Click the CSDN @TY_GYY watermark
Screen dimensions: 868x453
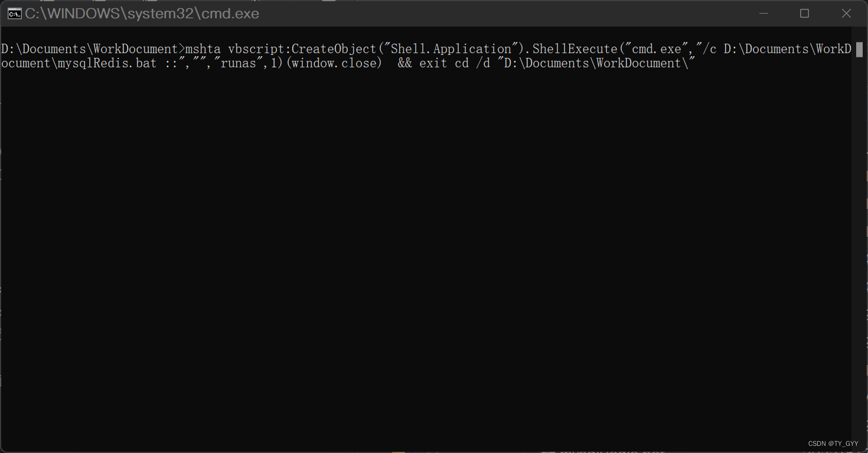(x=833, y=443)
